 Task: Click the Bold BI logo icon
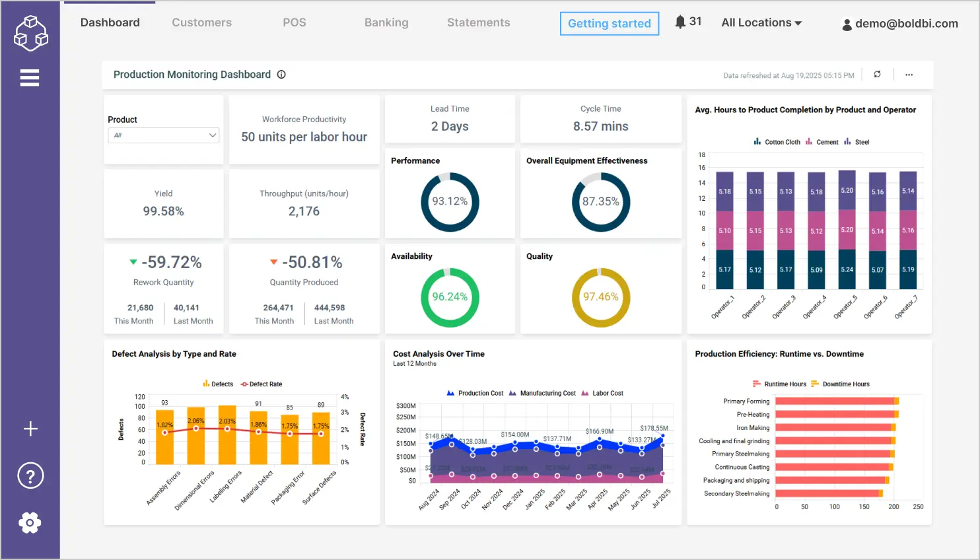pyautogui.click(x=30, y=32)
